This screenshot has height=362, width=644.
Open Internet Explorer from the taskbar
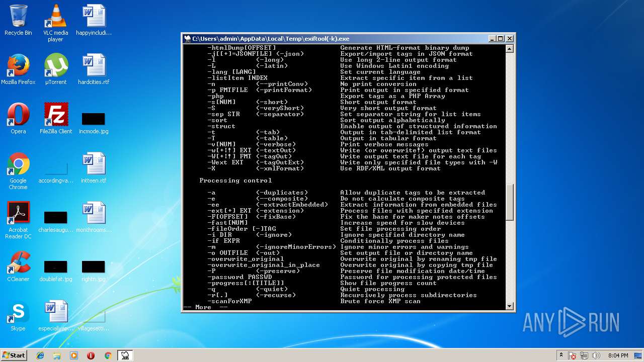[40, 355]
